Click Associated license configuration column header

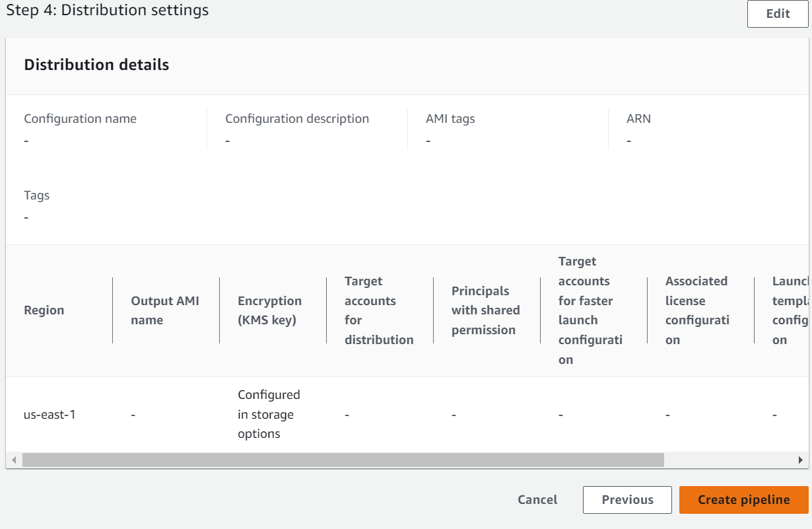click(x=696, y=310)
